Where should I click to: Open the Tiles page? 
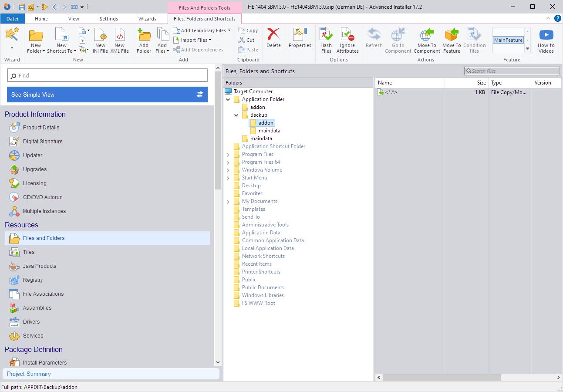click(x=29, y=252)
